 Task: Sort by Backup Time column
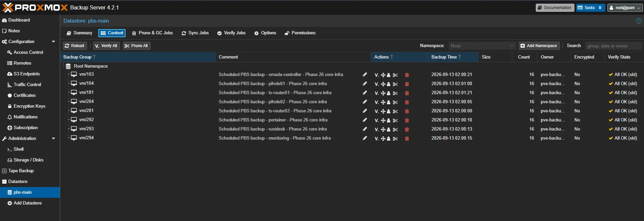(x=453, y=57)
